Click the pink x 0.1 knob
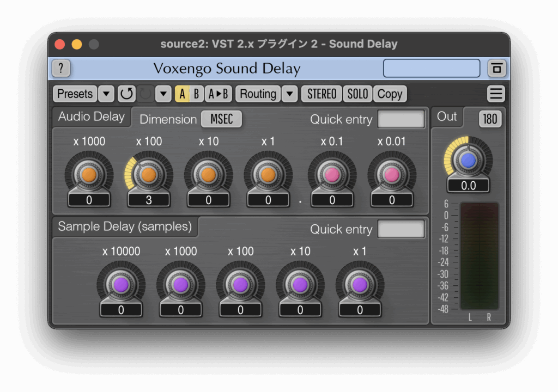This screenshot has width=558, height=392. coord(332,175)
